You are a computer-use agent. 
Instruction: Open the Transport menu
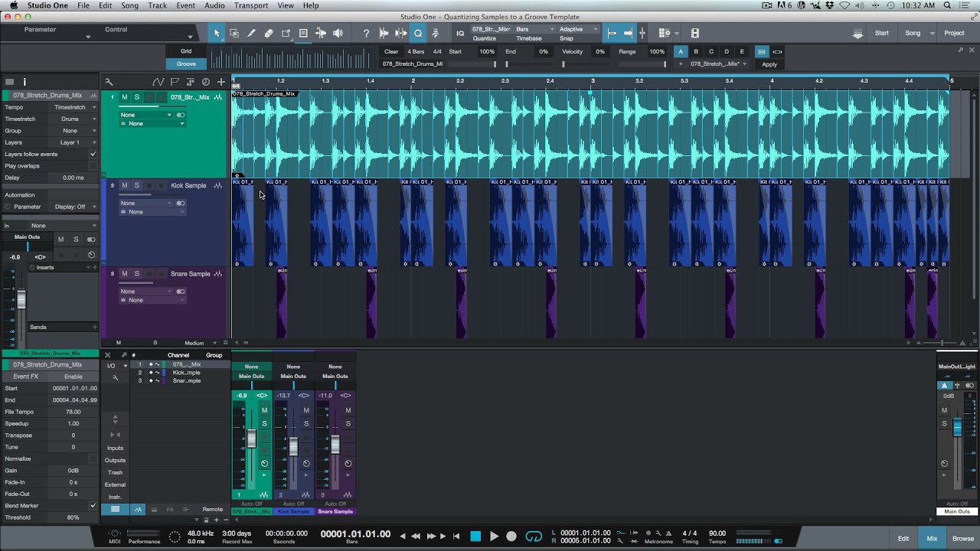click(x=251, y=5)
